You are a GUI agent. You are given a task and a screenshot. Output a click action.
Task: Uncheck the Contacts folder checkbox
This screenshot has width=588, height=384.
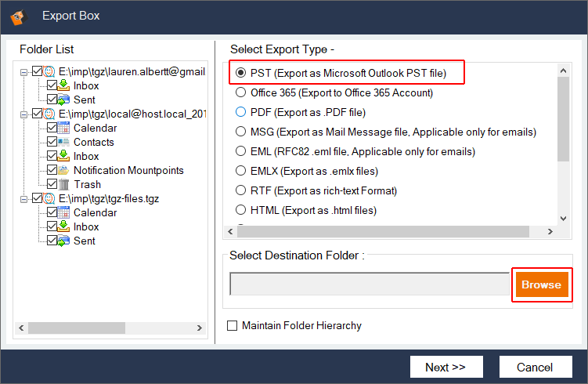coord(52,142)
